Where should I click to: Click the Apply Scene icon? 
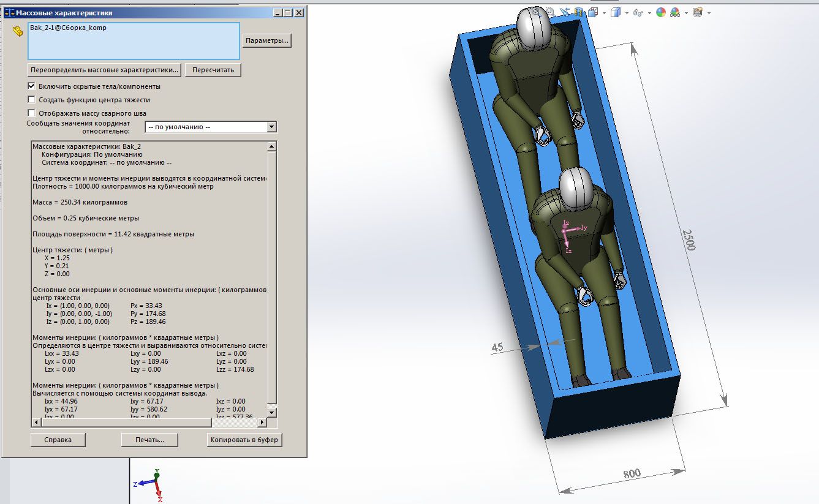[x=675, y=12]
